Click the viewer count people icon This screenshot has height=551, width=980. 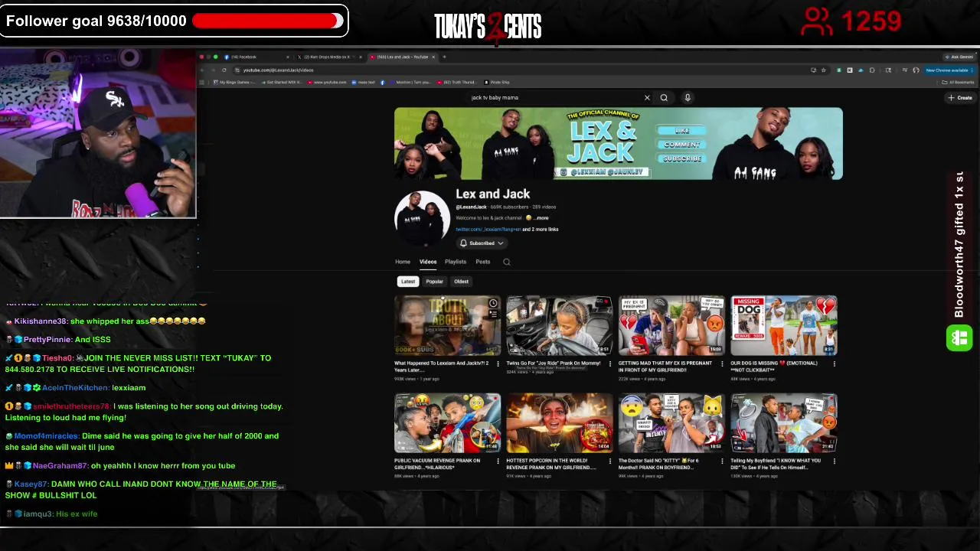[817, 21]
